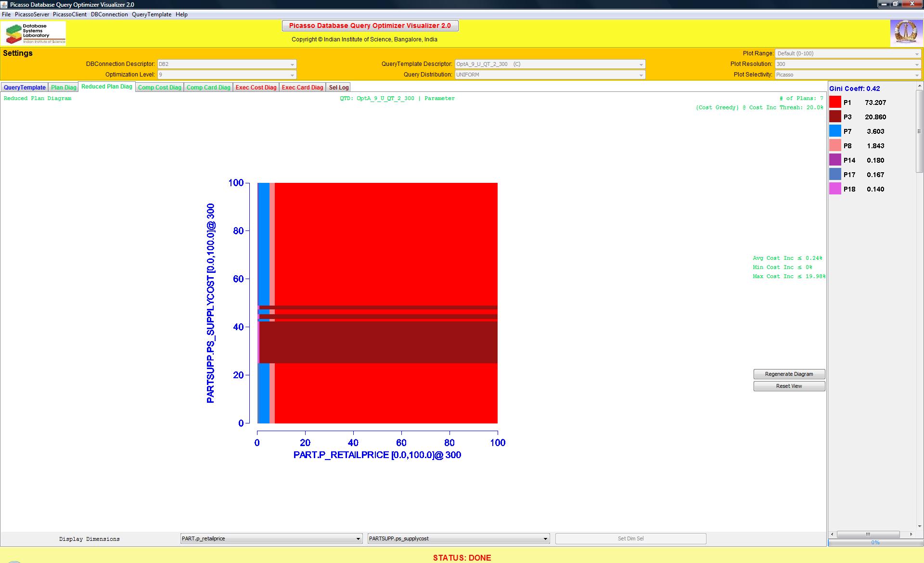Open the Exec Cost Diag tab
The image size is (924, 563).
coord(256,88)
